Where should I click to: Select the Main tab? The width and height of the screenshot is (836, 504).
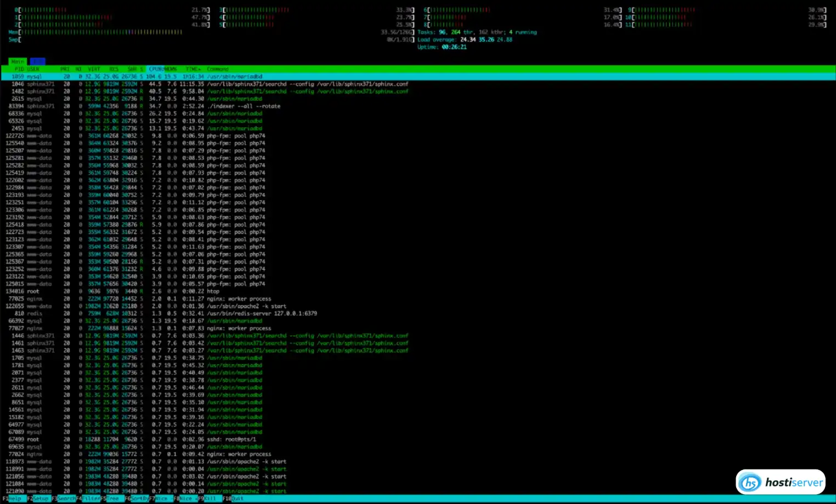tap(17, 61)
